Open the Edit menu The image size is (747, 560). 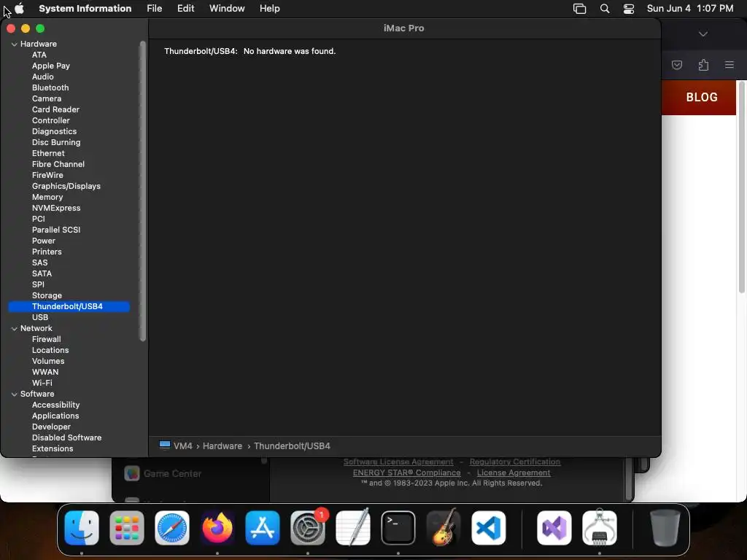(186, 8)
